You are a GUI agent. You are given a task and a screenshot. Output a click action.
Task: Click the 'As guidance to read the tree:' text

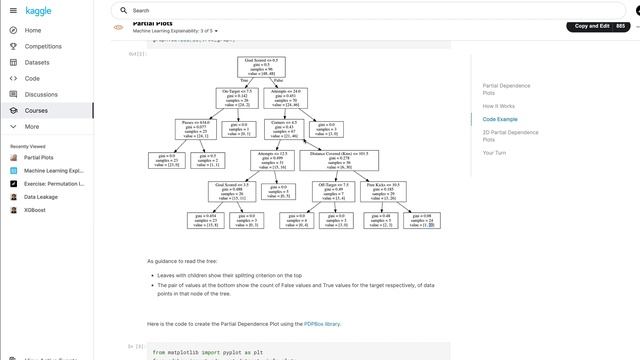[182, 261]
